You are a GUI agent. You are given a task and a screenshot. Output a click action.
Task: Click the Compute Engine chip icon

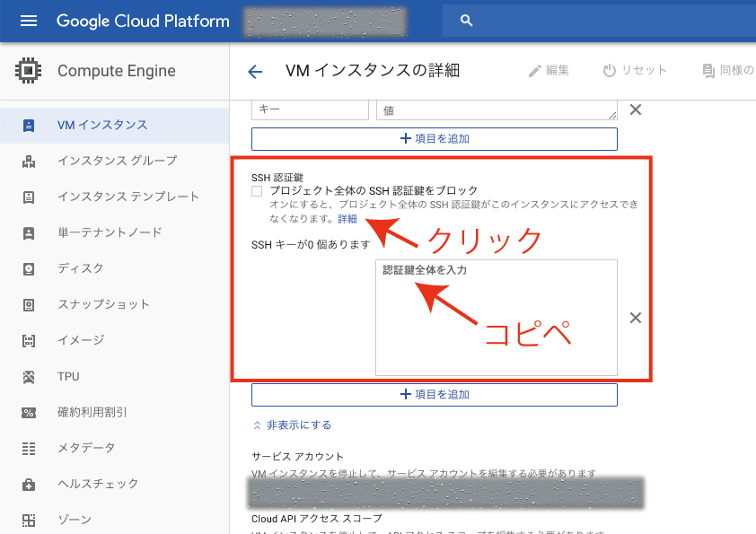(x=29, y=70)
